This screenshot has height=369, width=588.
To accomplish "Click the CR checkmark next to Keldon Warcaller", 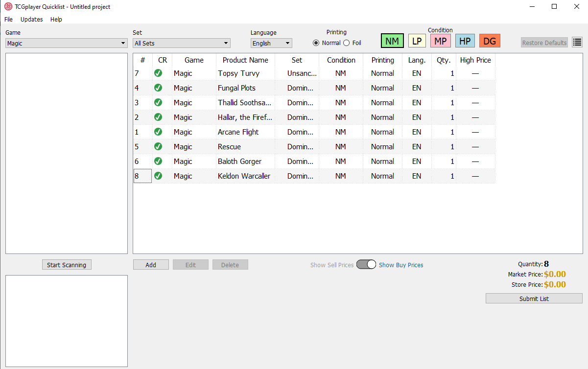I will [158, 176].
